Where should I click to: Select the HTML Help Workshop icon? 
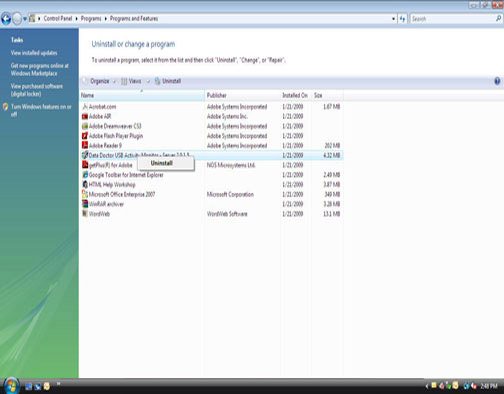coord(85,184)
